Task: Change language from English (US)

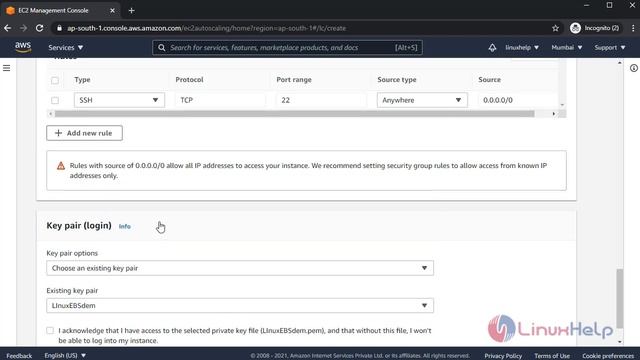Action: (x=65, y=356)
